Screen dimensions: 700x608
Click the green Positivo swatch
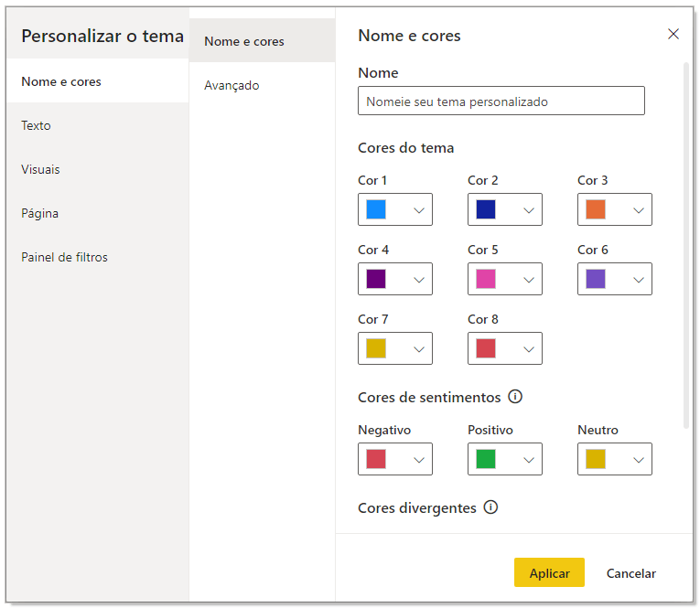point(486,459)
